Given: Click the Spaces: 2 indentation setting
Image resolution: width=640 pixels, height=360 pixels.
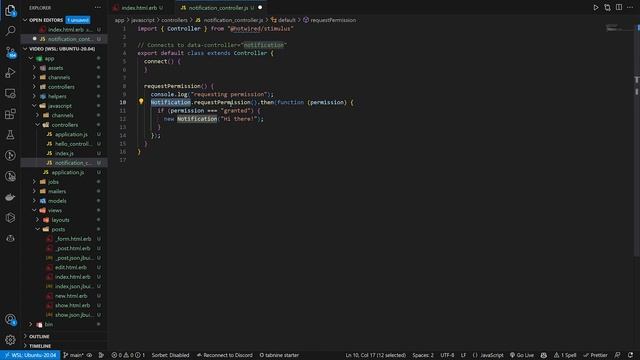Looking at the screenshot, I should 423,355.
